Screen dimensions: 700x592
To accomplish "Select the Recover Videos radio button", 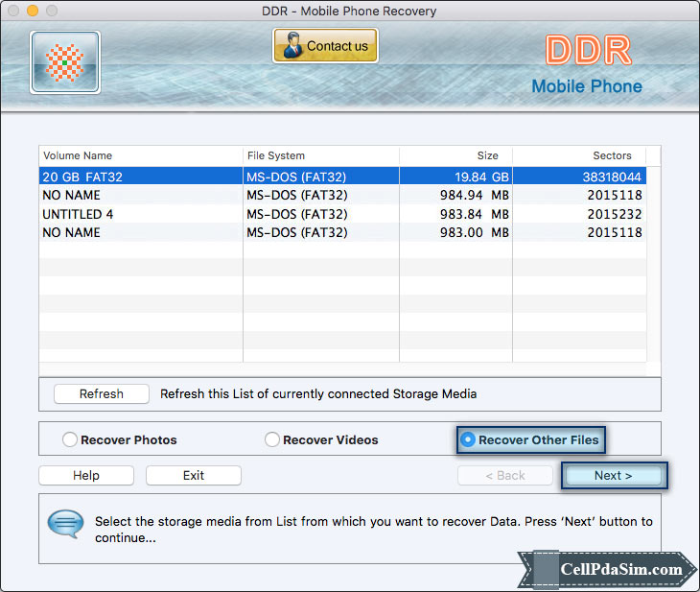I will (x=272, y=439).
